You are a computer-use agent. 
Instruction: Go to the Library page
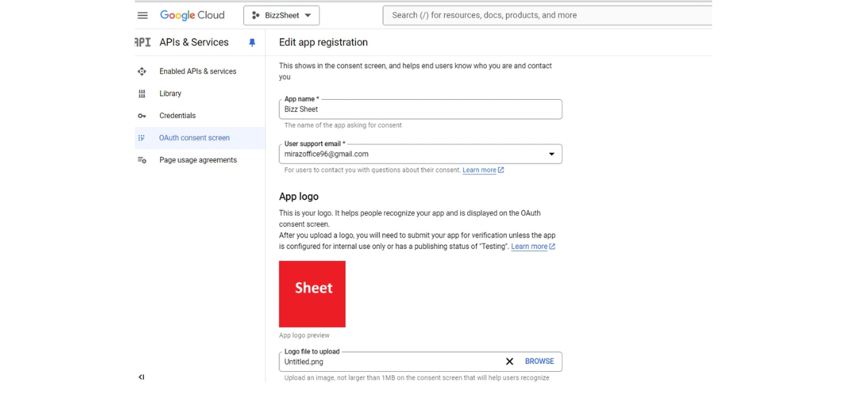pyautogui.click(x=170, y=94)
